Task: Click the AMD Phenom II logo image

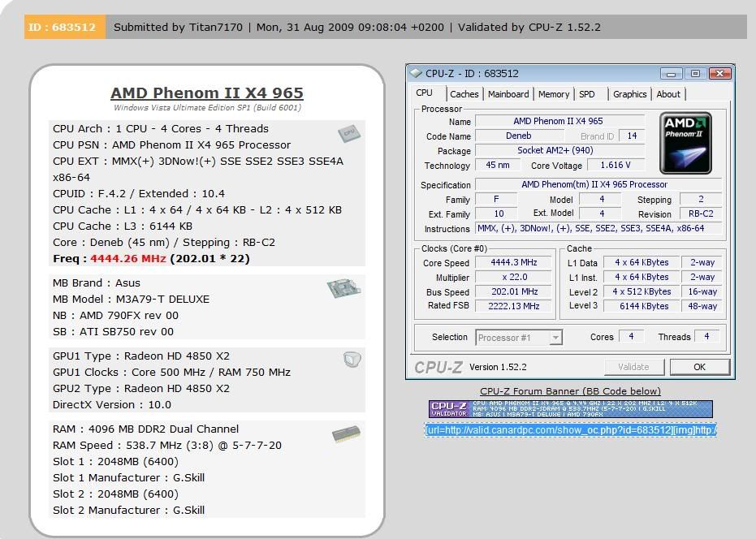Action: 685,143
